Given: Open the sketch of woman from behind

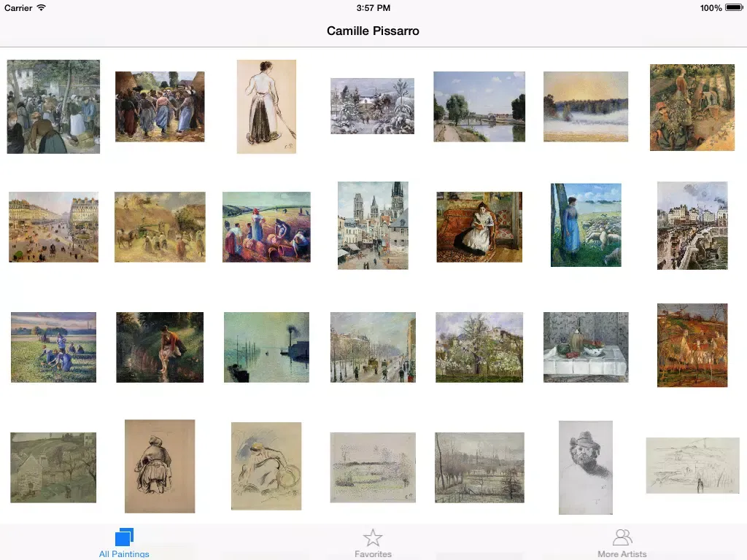Looking at the screenshot, I should coord(266,106).
